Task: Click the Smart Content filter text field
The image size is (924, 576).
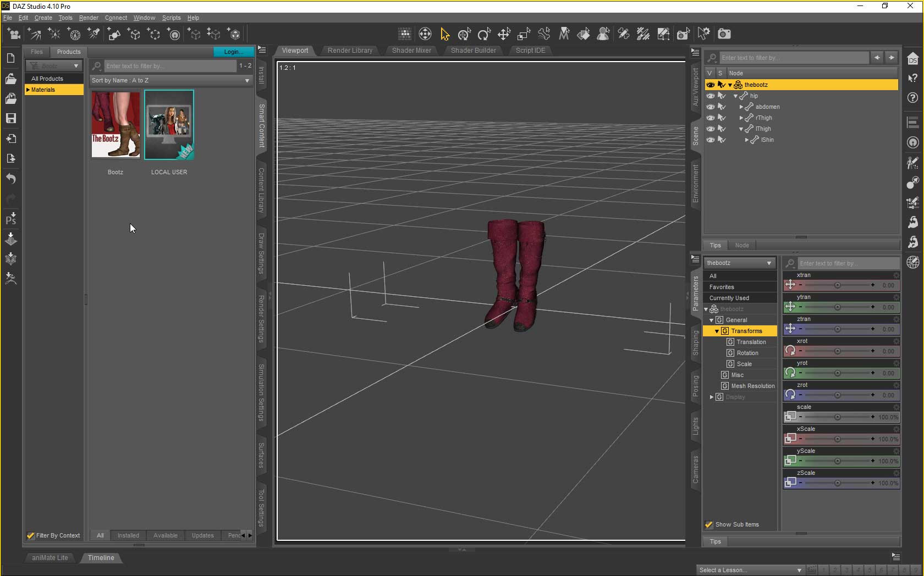Action: (x=169, y=66)
